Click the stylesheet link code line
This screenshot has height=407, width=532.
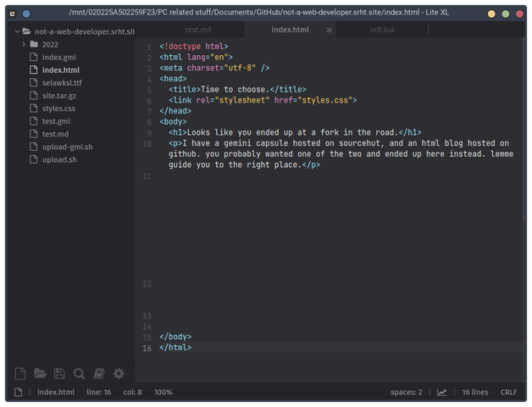click(263, 100)
